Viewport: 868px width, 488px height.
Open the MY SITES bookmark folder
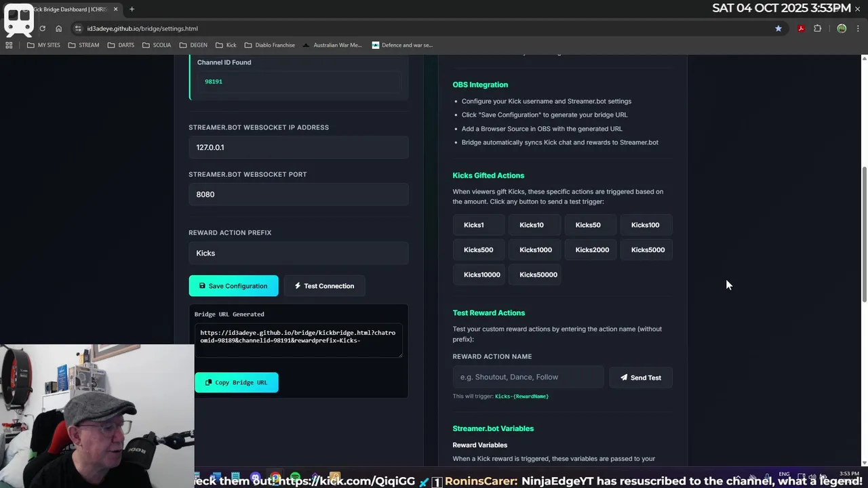(x=43, y=45)
